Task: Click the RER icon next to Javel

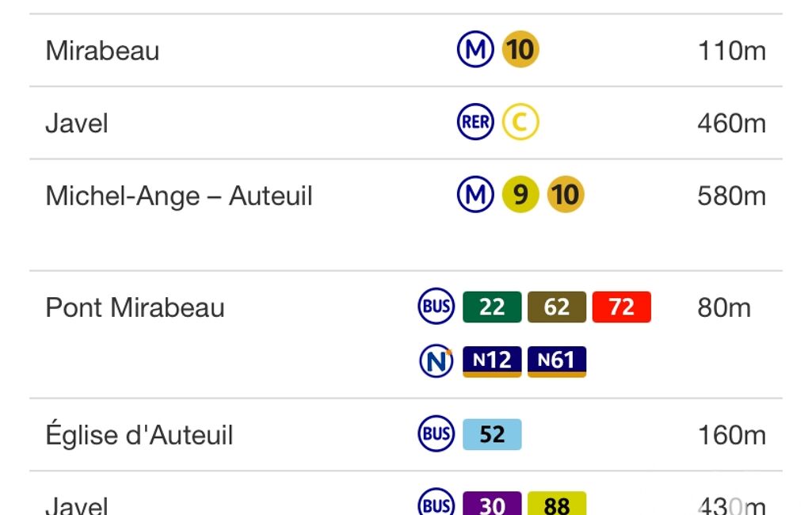Action: click(475, 122)
